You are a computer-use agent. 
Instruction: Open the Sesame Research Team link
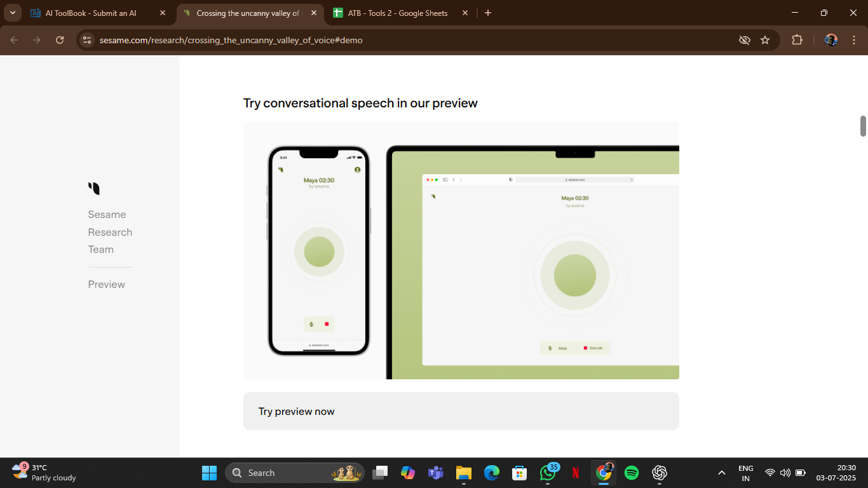110,232
